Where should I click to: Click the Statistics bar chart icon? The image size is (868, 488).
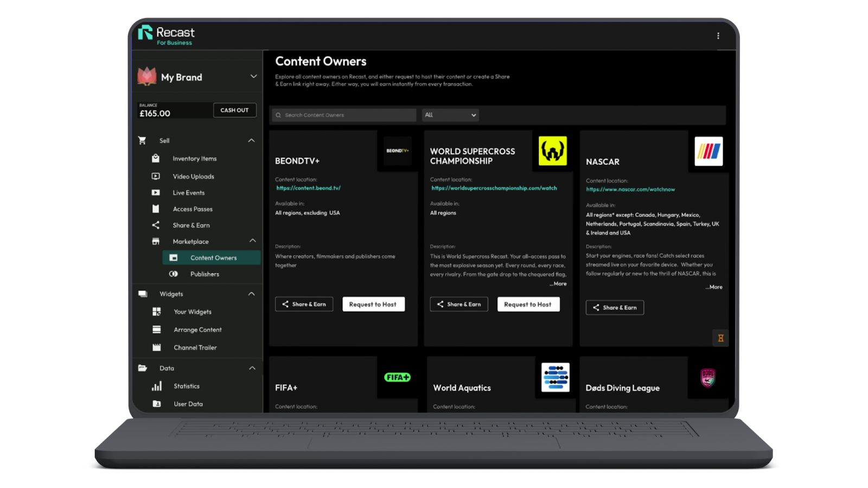click(157, 386)
